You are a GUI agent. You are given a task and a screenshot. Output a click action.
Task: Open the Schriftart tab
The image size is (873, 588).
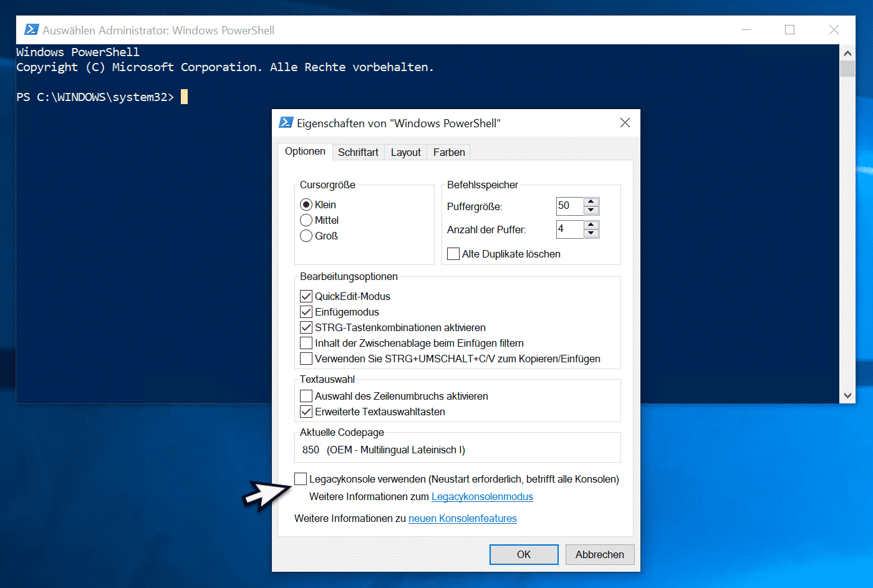pyautogui.click(x=358, y=152)
